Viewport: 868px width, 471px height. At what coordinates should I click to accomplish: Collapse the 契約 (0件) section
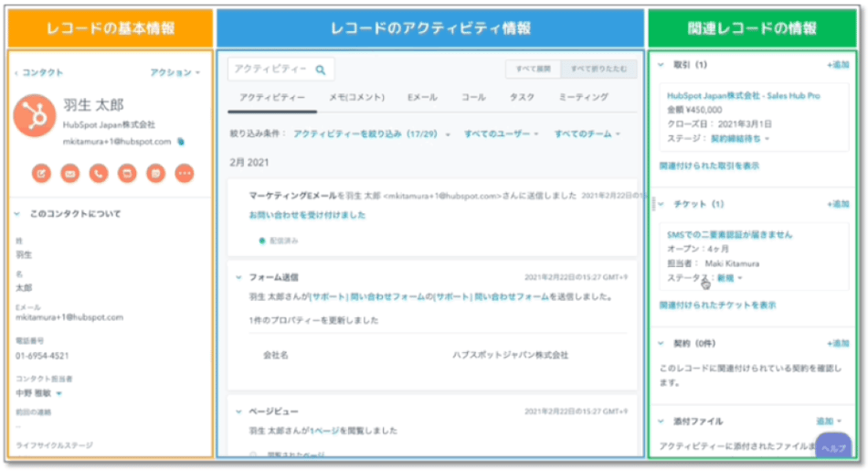(x=661, y=344)
